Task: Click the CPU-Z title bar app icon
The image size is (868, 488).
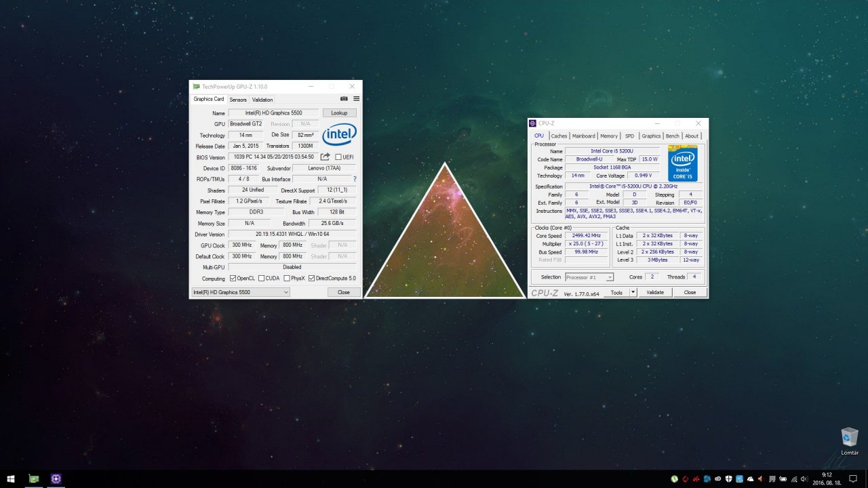Action: point(533,123)
